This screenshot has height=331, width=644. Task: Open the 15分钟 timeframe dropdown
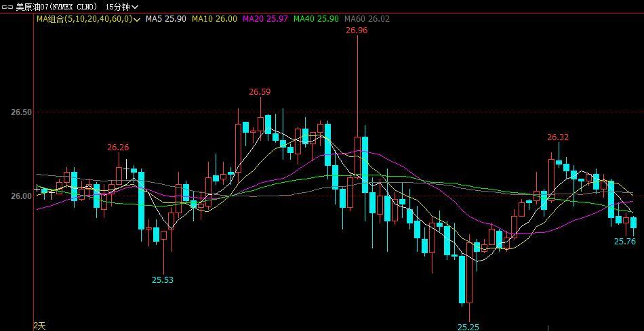coord(121,7)
